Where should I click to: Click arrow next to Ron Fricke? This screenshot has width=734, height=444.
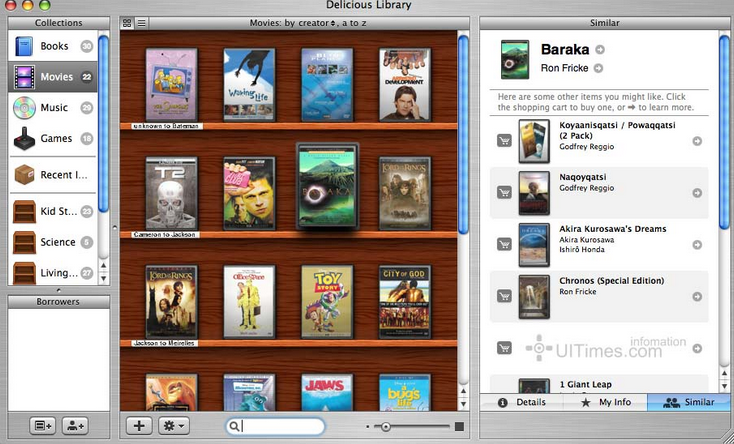point(598,68)
